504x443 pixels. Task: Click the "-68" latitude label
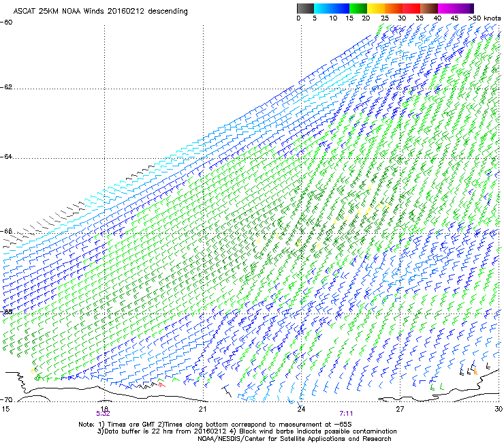[6, 311]
